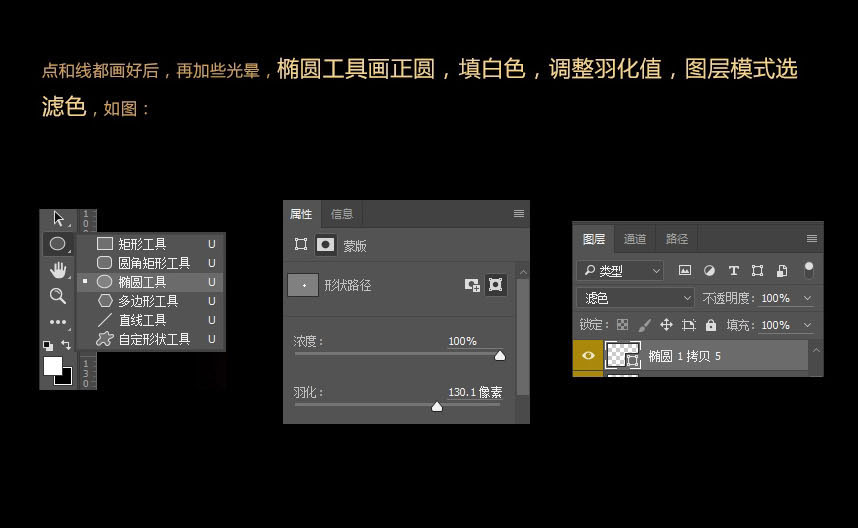This screenshot has width=858, height=528.
Task: Choose 圆角矩形工具 from the flyout
Action: pyautogui.click(x=150, y=263)
